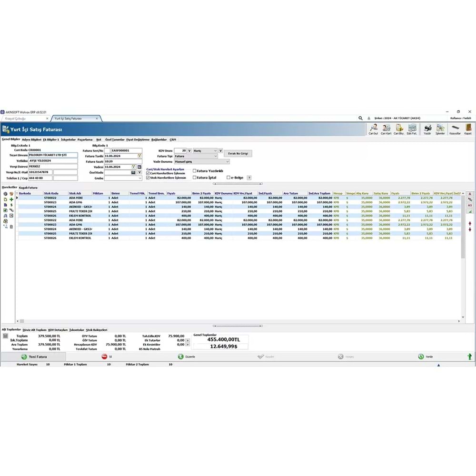476x476 pixels.
Task: Click the Yeni Fatura button
Action: point(34,356)
